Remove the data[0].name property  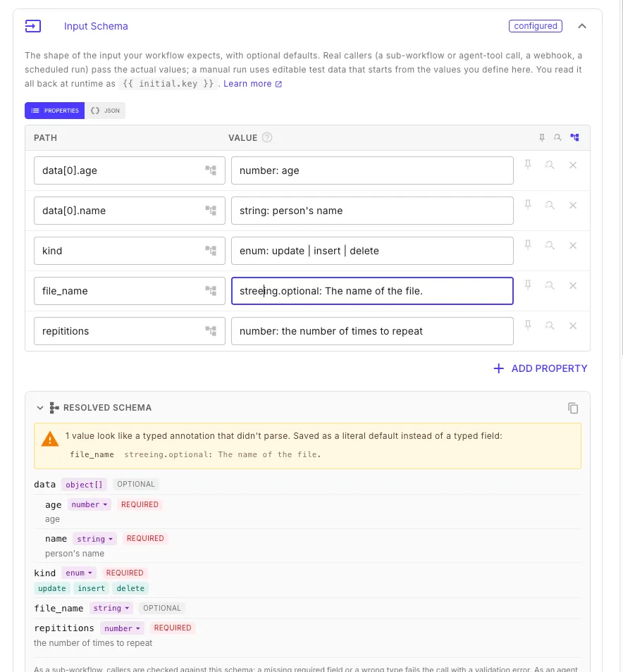tap(573, 205)
